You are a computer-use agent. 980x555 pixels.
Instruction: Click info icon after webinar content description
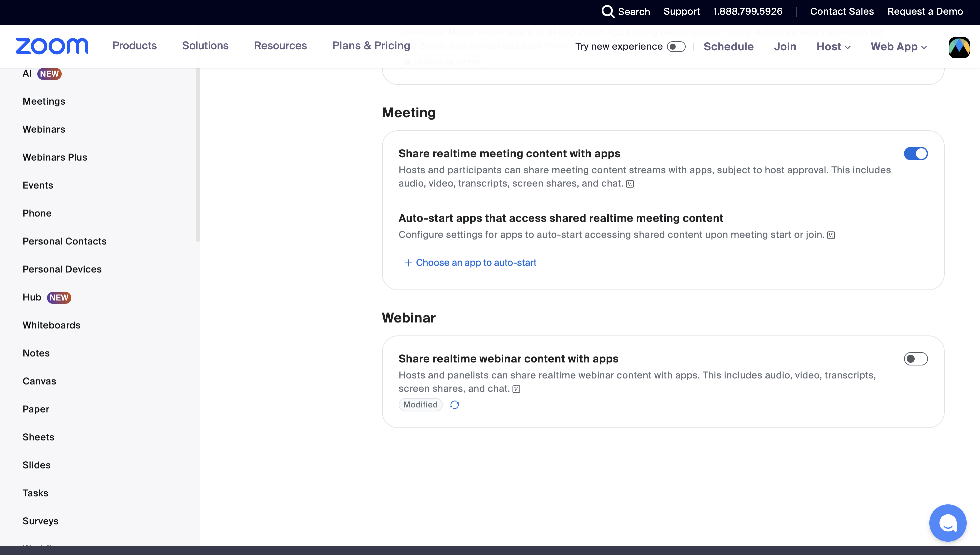(516, 389)
